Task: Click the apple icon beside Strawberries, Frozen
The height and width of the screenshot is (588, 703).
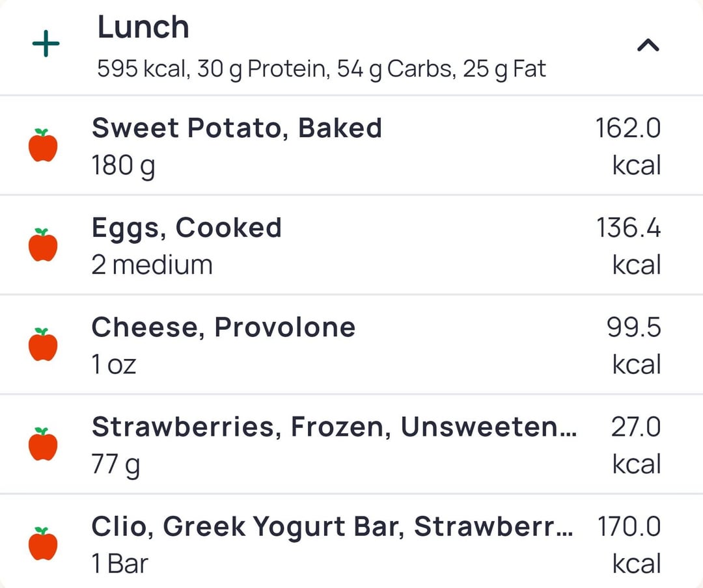Action: (x=43, y=444)
